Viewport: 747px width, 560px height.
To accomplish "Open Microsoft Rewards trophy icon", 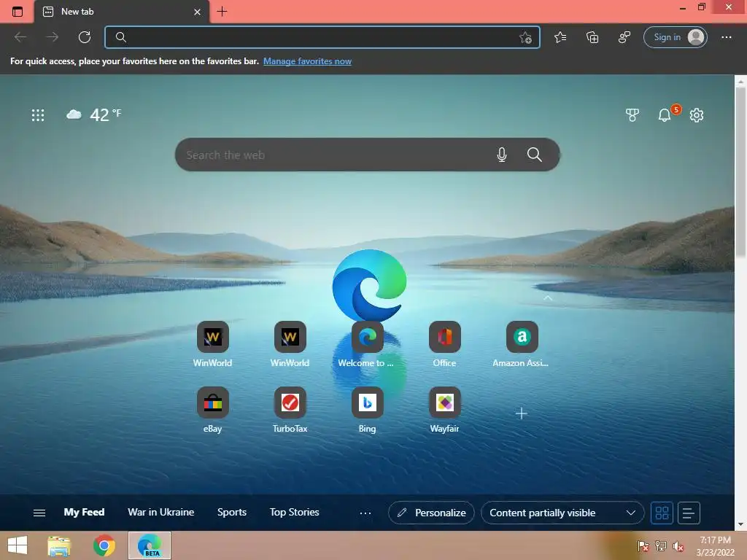I will [x=632, y=114].
